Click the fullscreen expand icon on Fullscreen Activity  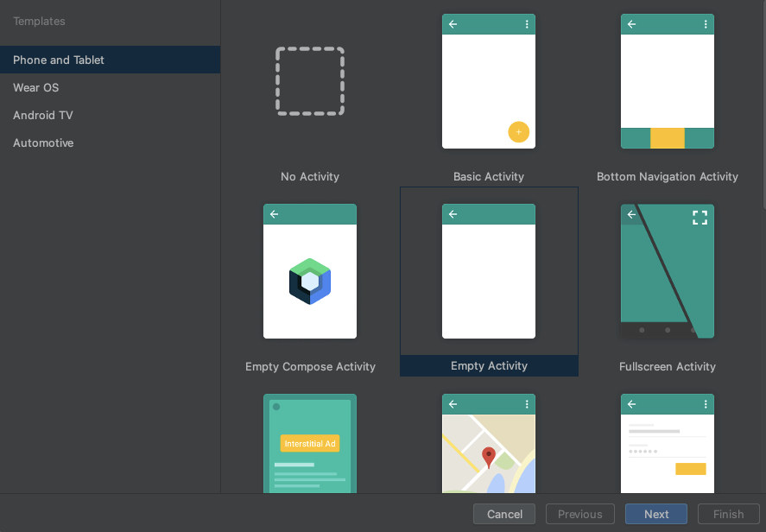(700, 218)
